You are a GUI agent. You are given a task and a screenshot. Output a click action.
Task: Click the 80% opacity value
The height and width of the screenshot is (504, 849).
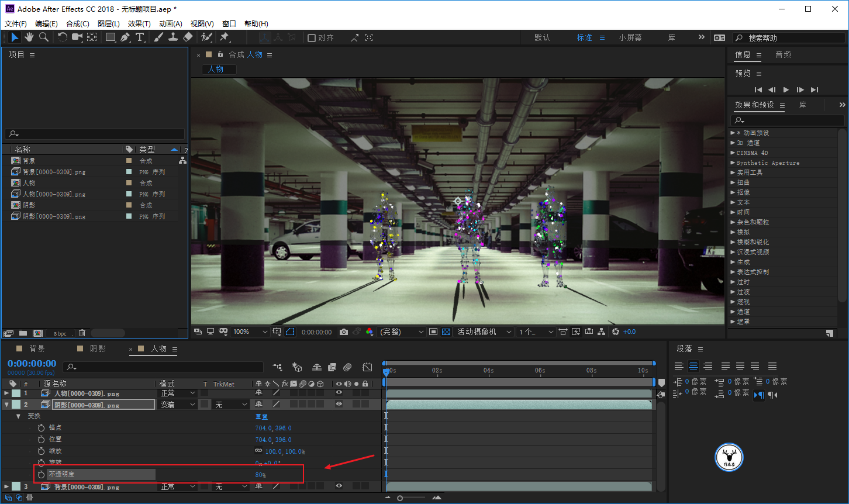261,475
